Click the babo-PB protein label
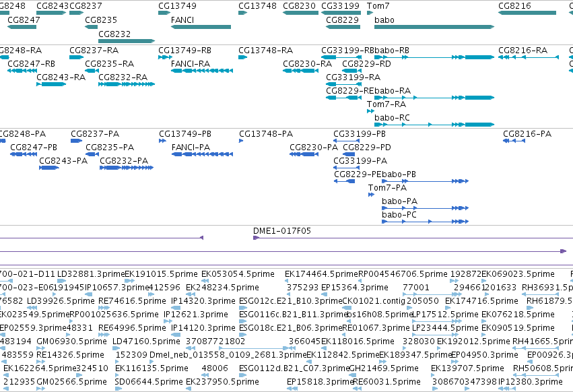 (399, 174)
